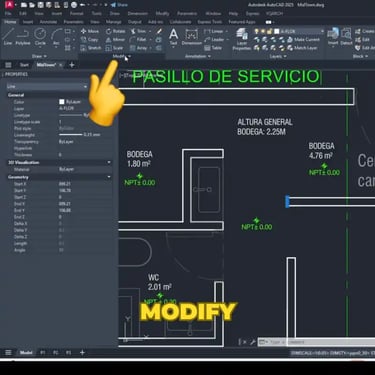Click Match Layer tool
This screenshot has height=375, width=375.
[x=302, y=48]
